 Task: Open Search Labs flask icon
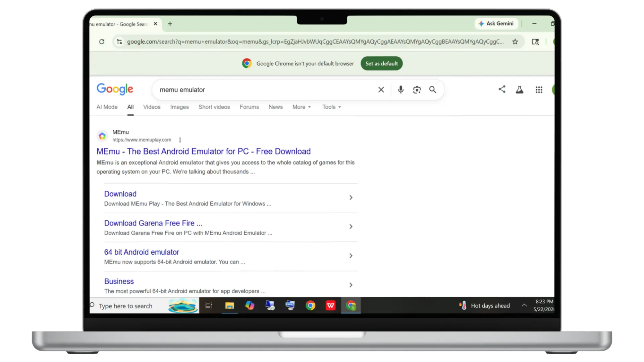click(520, 89)
